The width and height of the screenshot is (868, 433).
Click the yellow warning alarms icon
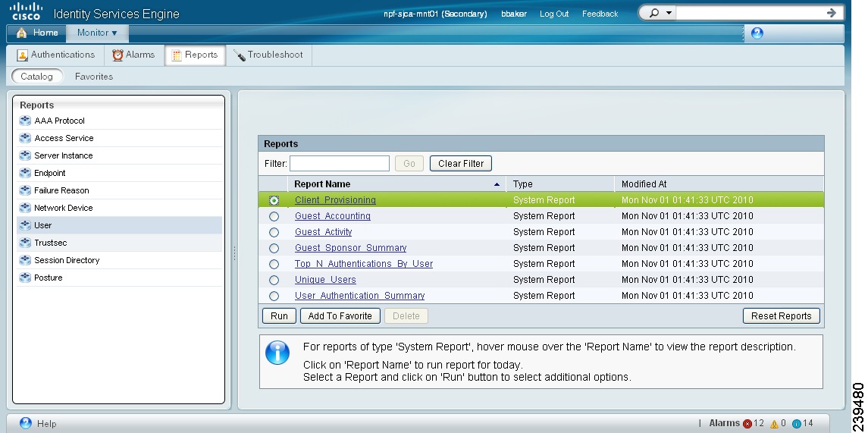774,424
